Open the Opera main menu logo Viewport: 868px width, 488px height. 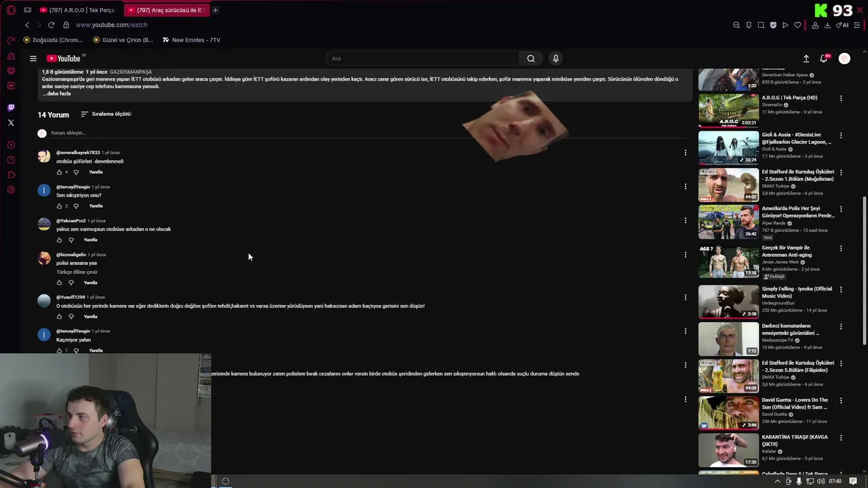(x=11, y=10)
